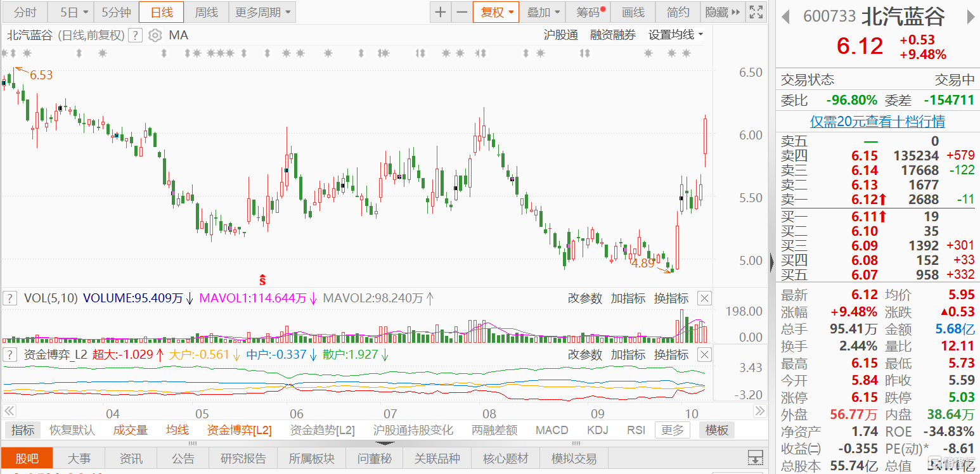Screen dimensions: 980x474
Task: Open the 公告 tab
Action: tap(183, 458)
